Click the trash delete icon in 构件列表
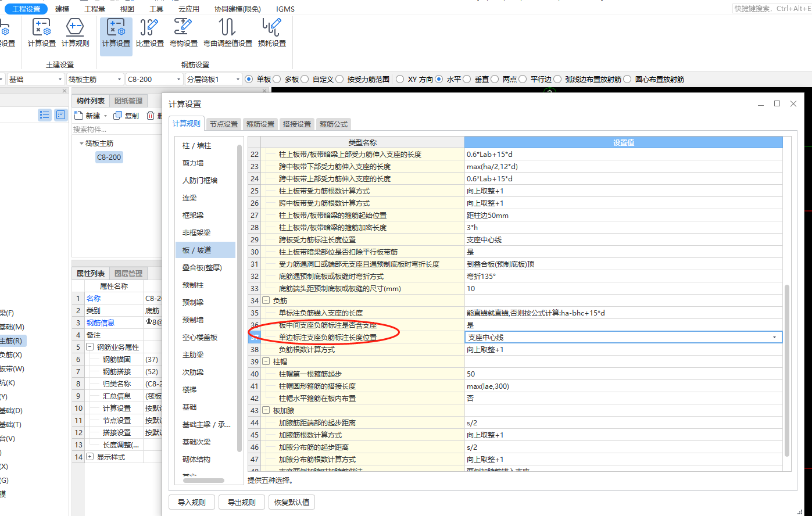 (x=151, y=116)
